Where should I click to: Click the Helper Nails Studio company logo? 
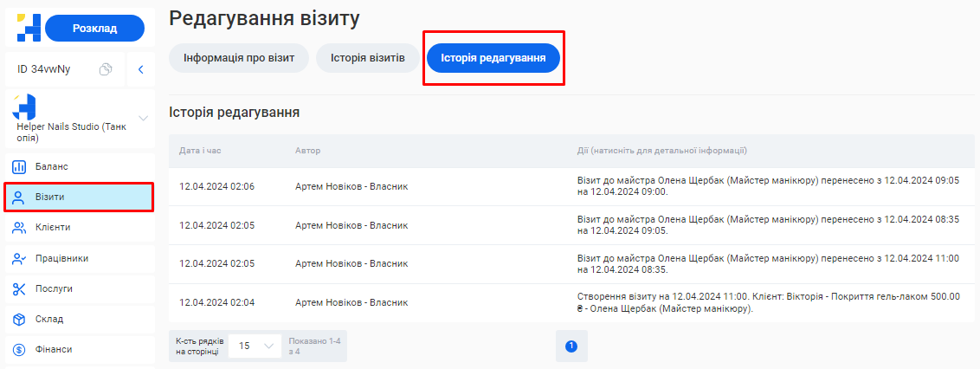point(24,107)
